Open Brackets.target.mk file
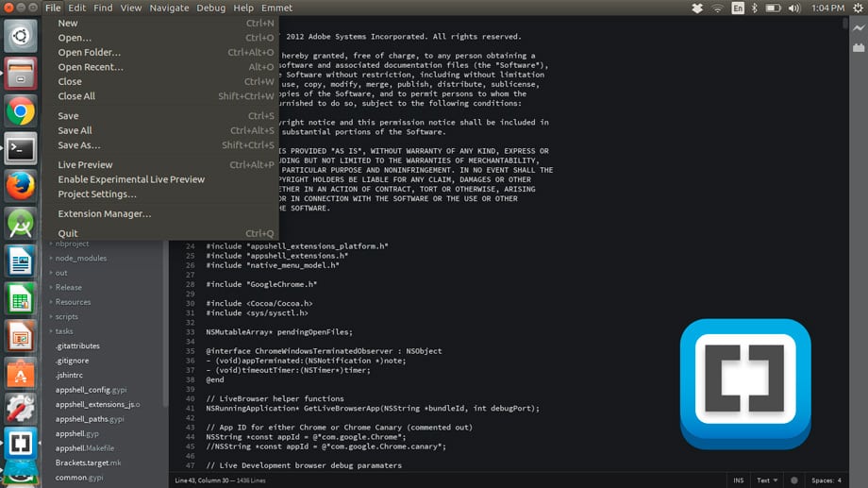 (x=88, y=463)
